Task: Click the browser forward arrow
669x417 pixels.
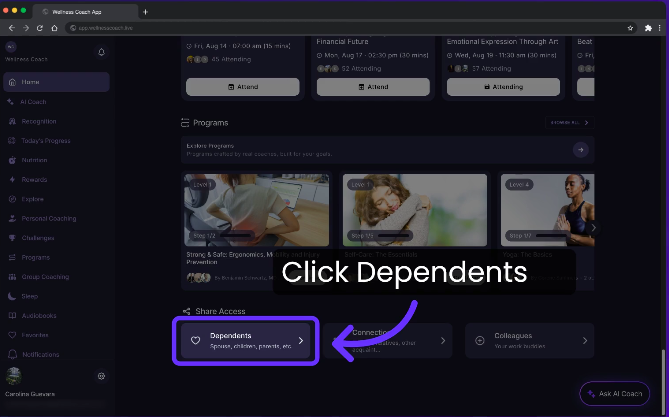Action: click(26, 28)
